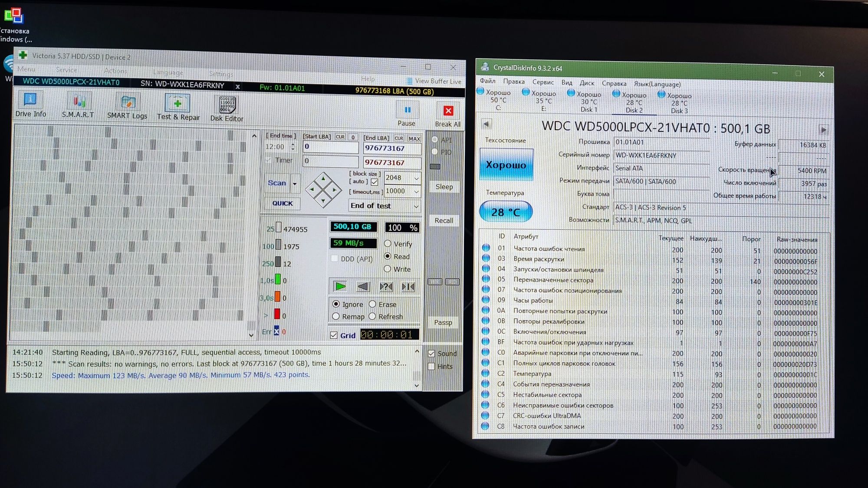Screen dimensions: 868x488
Task: Click the green 1,0s block color
Action: pos(278,280)
